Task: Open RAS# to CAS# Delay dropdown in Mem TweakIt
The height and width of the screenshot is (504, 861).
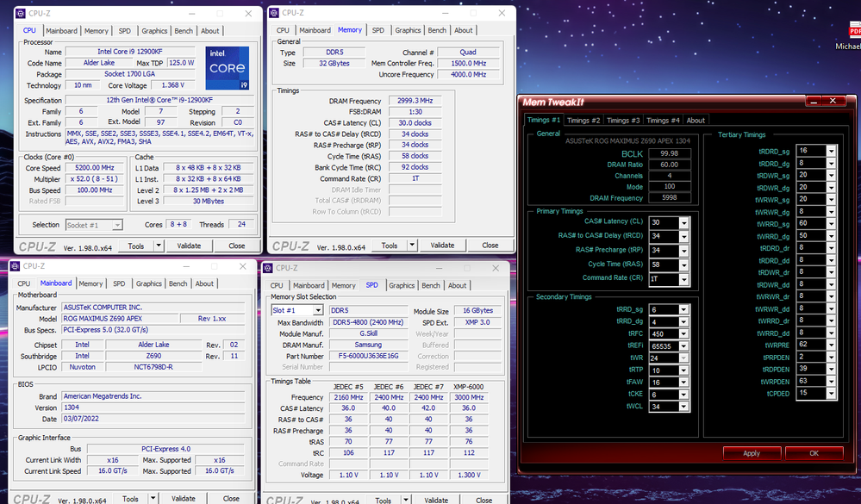Action: click(x=683, y=236)
